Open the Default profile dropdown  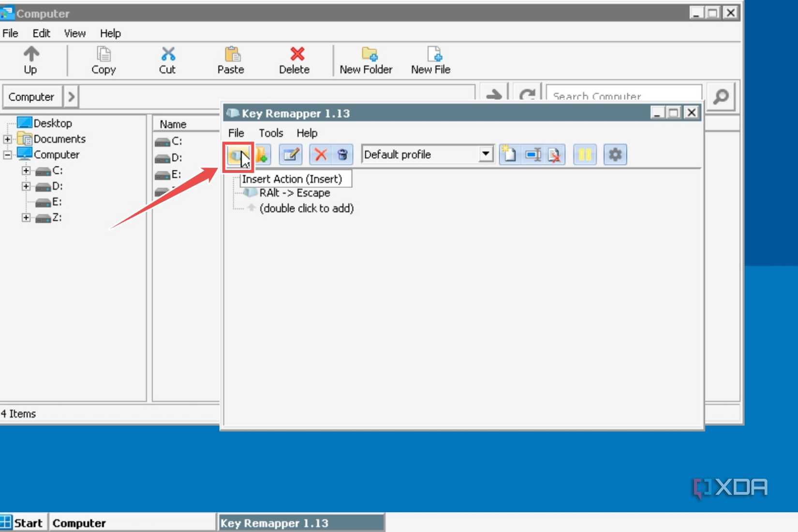point(486,154)
